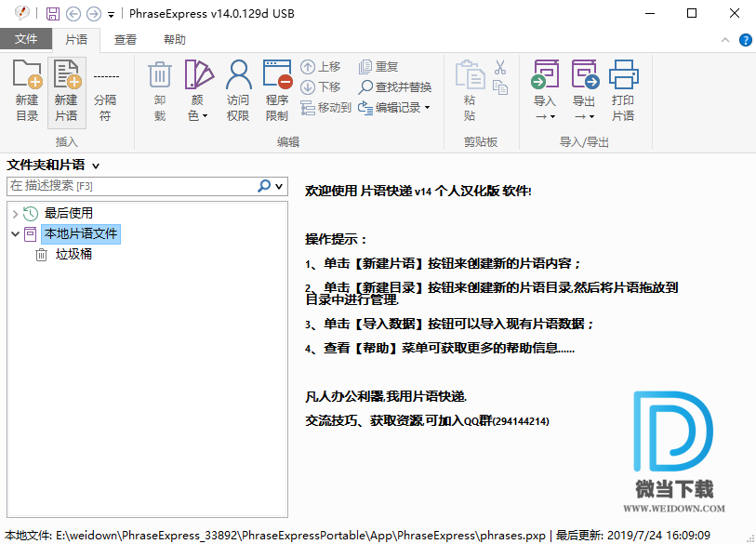Image resolution: width=756 pixels, height=544 pixels.
Task: Click the 最后更新 timestamp in status bar
Action: [x=633, y=536]
